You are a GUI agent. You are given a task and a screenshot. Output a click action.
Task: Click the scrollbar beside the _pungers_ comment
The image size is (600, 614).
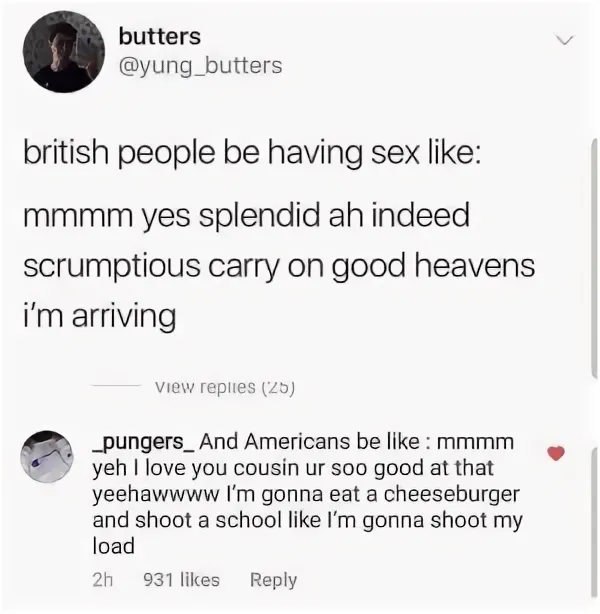point(595,523)
